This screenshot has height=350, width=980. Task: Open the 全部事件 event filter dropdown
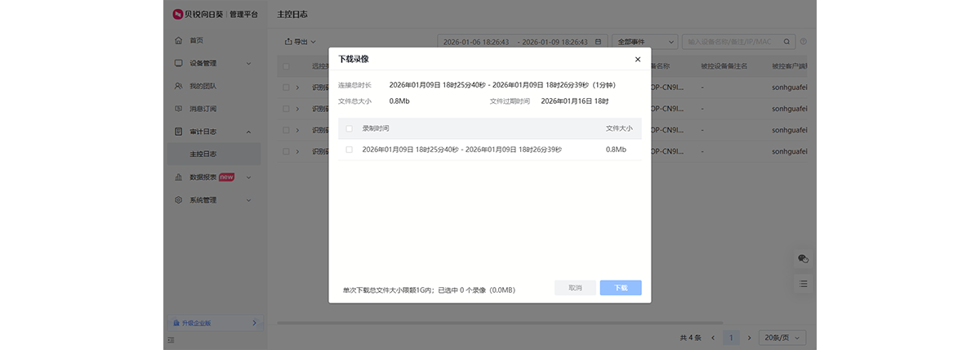(x=645, y=41)
